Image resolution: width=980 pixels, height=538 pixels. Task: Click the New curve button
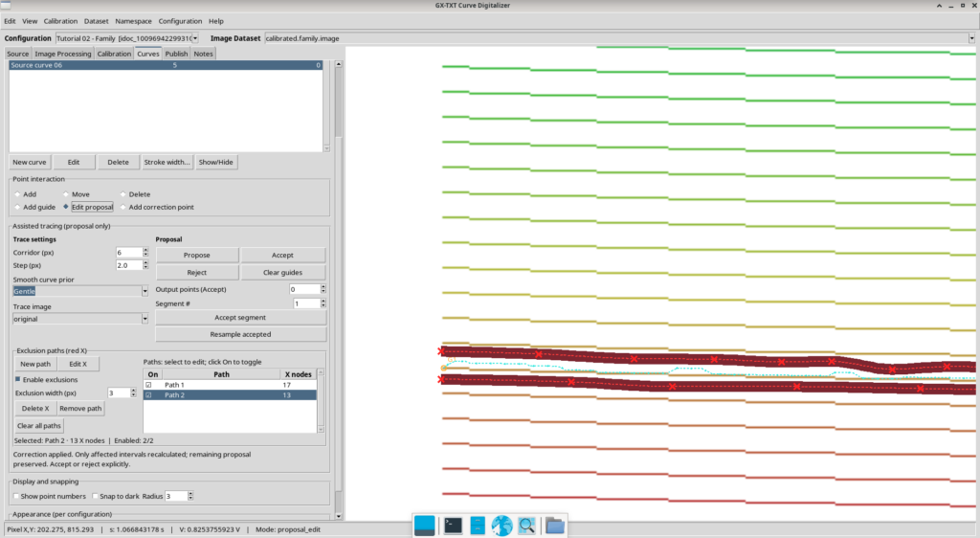(30, 162)
